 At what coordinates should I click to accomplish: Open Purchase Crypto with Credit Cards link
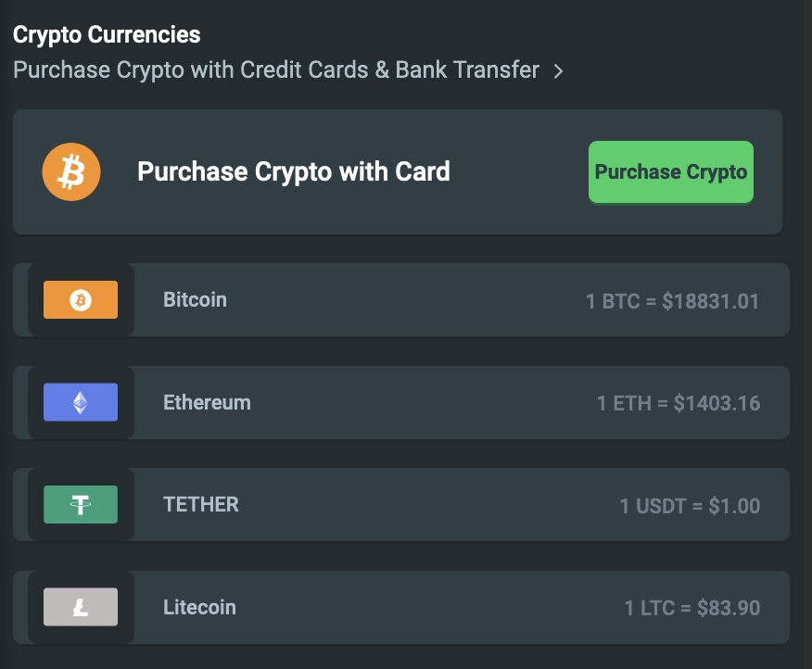pyautogui.click(x=275, y=69)
